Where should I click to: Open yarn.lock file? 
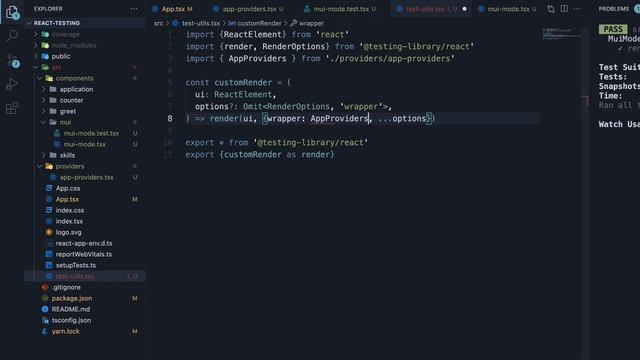point(65,332)
